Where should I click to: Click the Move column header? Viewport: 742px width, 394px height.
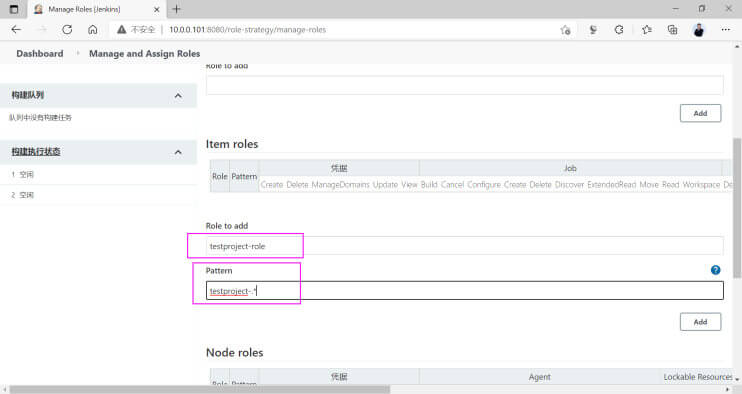tap(649, 184)
